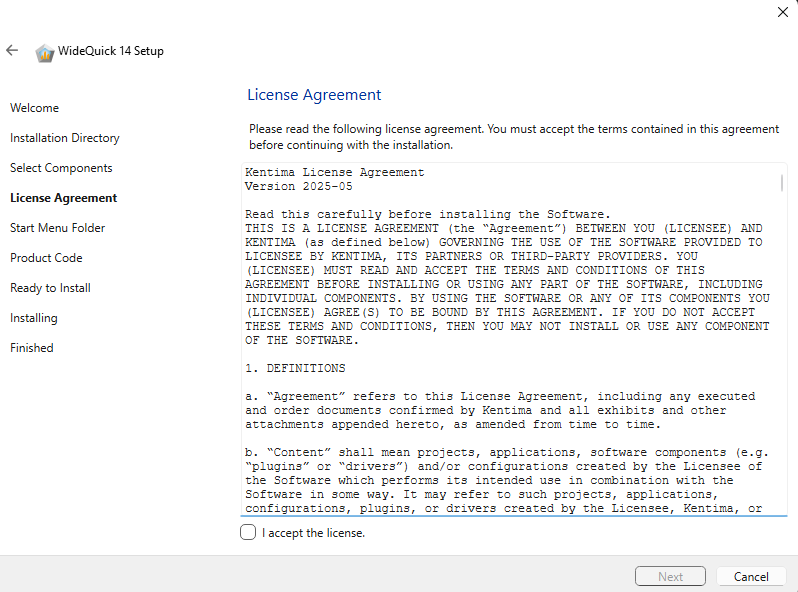Select Ready to Install step
The width and height of the screenshot is (798, 592).
click(x=50, y=288)
